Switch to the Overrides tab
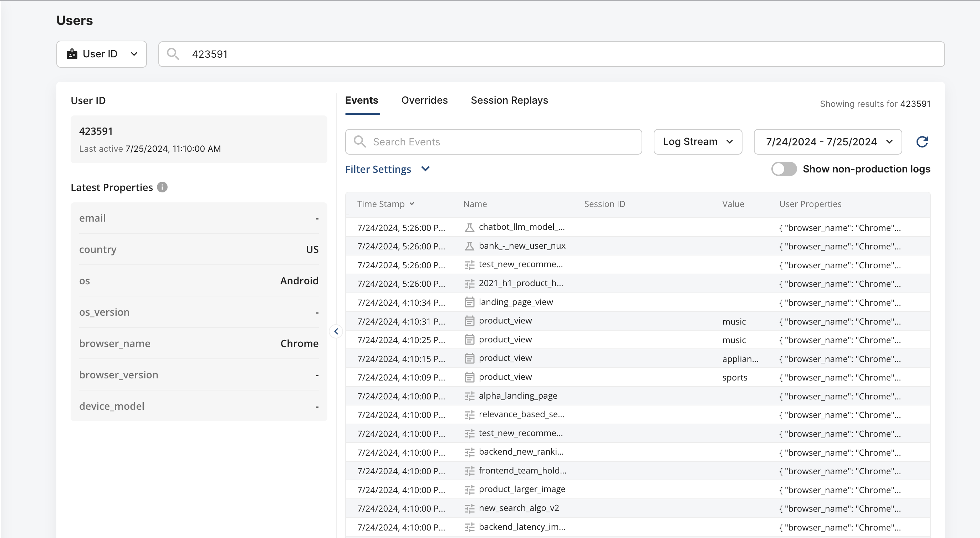This screenshot has width=980, height=538. 424,100
